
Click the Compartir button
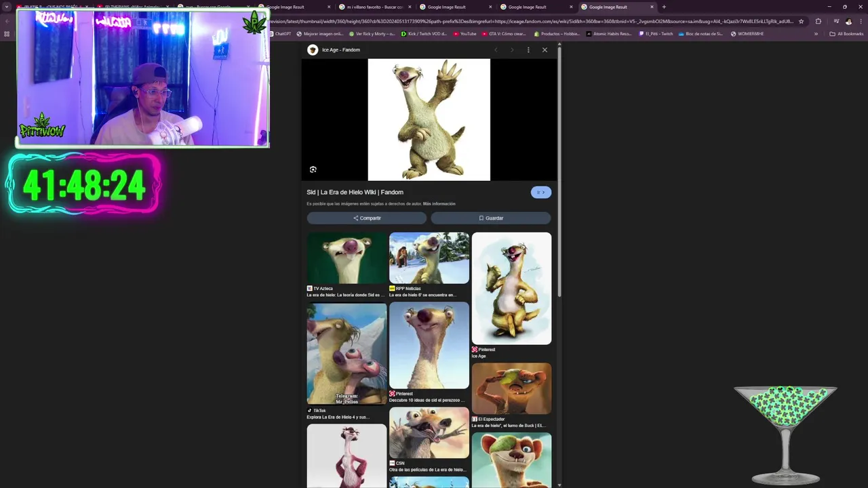click(366, 218)
